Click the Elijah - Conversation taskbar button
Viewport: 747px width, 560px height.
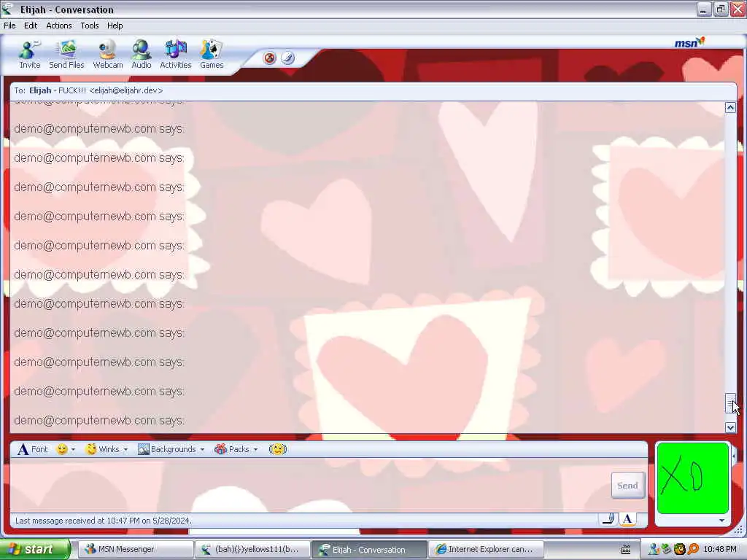(369, 549)
